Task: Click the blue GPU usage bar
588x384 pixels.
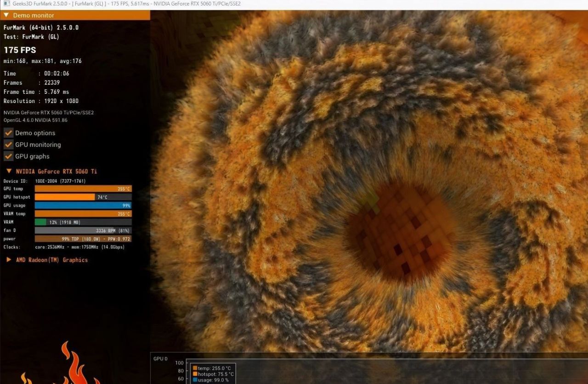Action: pyautogui.click(x=83, y=206)
